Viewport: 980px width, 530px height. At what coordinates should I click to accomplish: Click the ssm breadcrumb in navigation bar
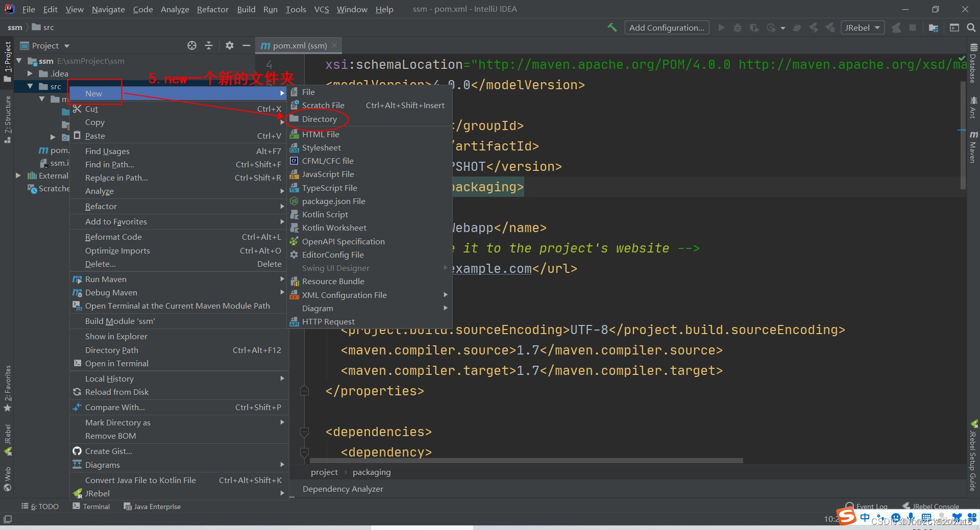click(15, 28)
